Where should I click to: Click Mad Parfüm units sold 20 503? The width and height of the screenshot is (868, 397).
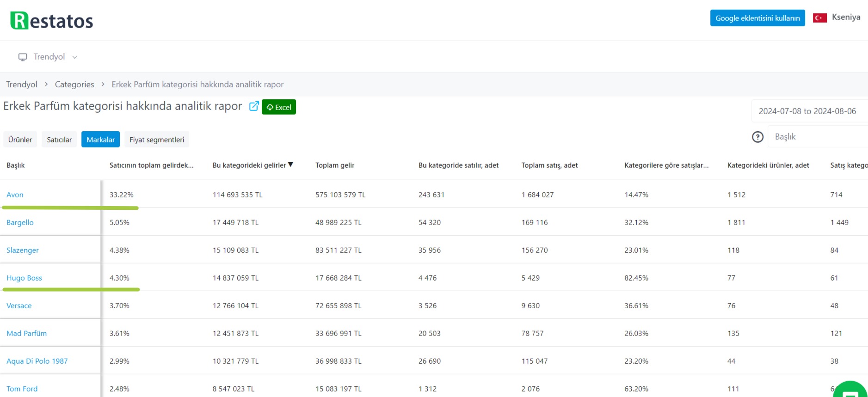(430, 333)
